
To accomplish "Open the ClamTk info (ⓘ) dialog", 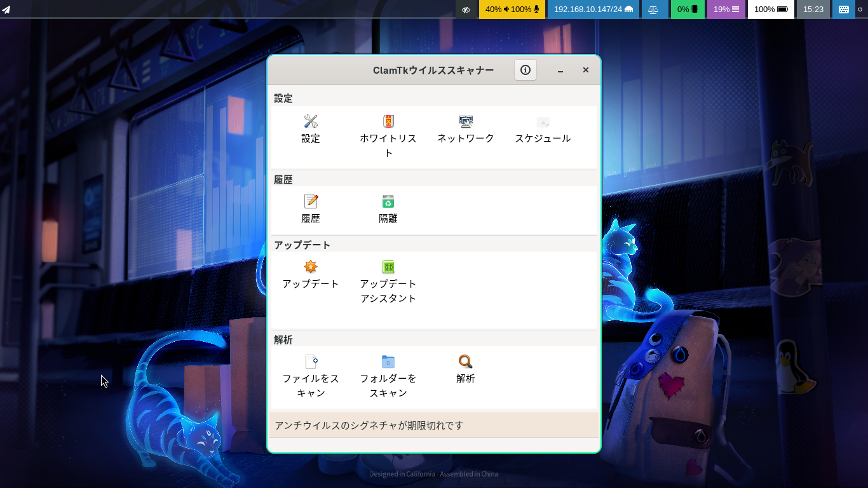I will 525,70.
